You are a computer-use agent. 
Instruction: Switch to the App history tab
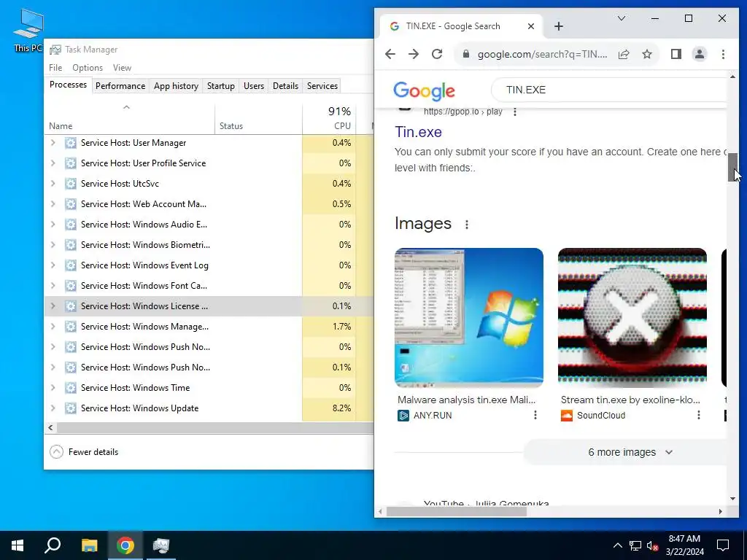[x=176, y=86]
